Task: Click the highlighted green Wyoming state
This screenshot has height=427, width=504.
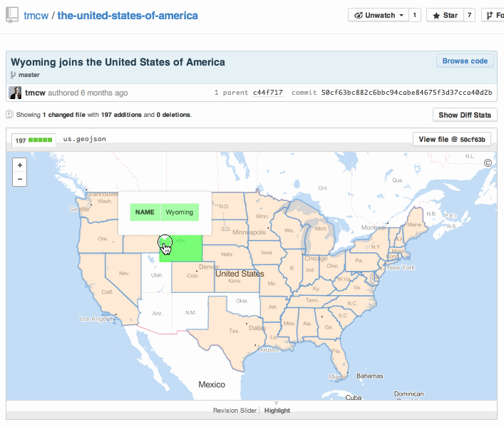Action: click(187, 249)
